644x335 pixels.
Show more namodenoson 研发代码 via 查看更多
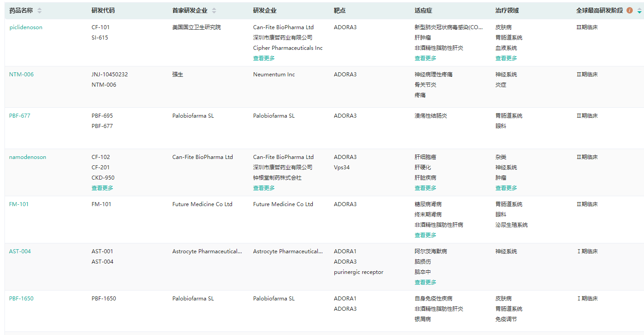(102, 188)
